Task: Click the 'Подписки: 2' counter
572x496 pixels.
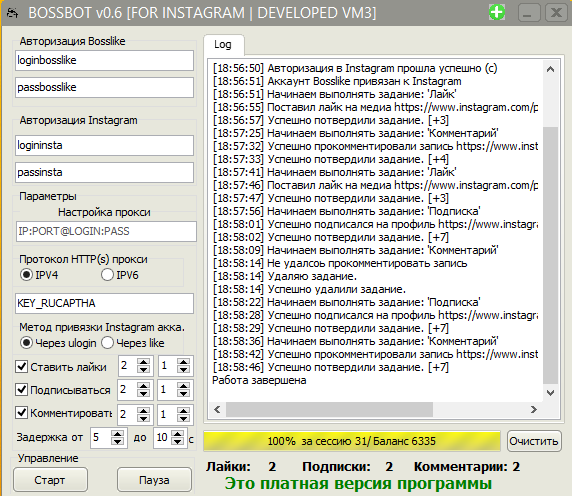Action: coord(348,466)
